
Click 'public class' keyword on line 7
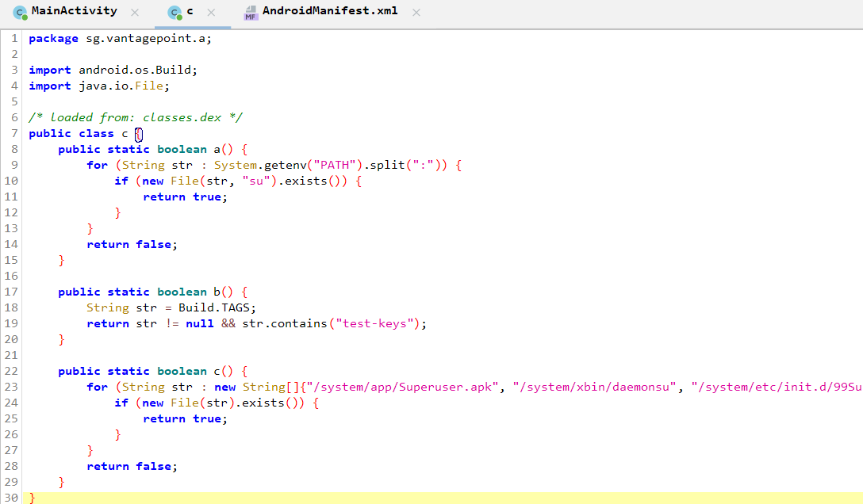coord(71,134)
